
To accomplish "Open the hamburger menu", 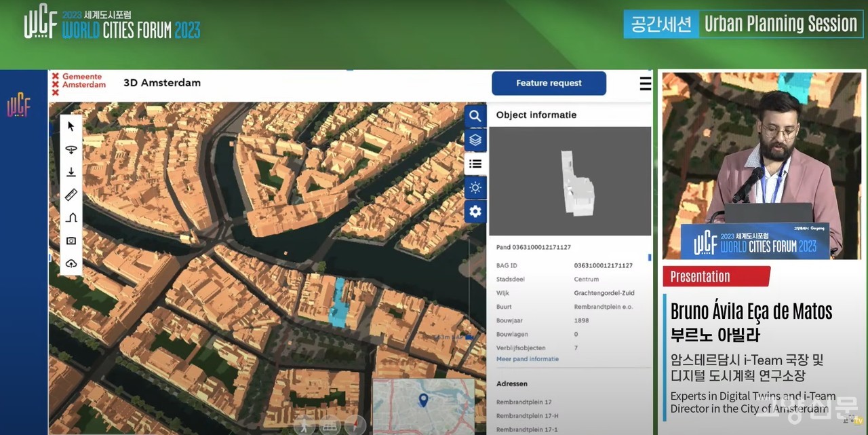I will pos(645,83).
